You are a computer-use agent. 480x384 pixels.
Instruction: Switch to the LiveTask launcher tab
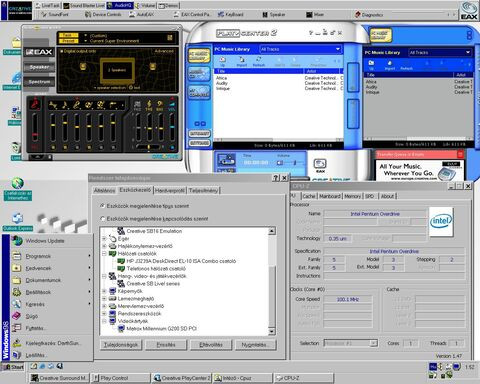(47, 5)
